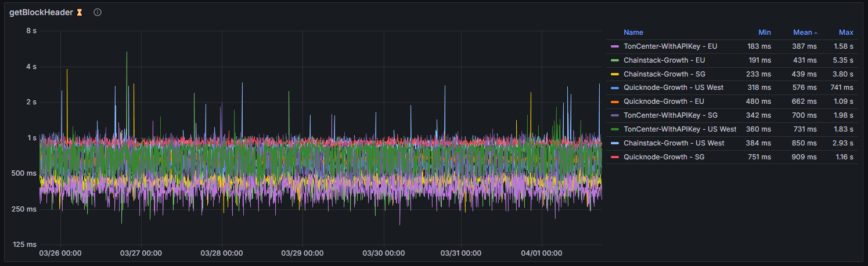Image resolution: width=868 pixels, height=266 pixels.
Task: Open color picker for Chainstack-Growth - SG swatch
Action: [x=615, y=74]
